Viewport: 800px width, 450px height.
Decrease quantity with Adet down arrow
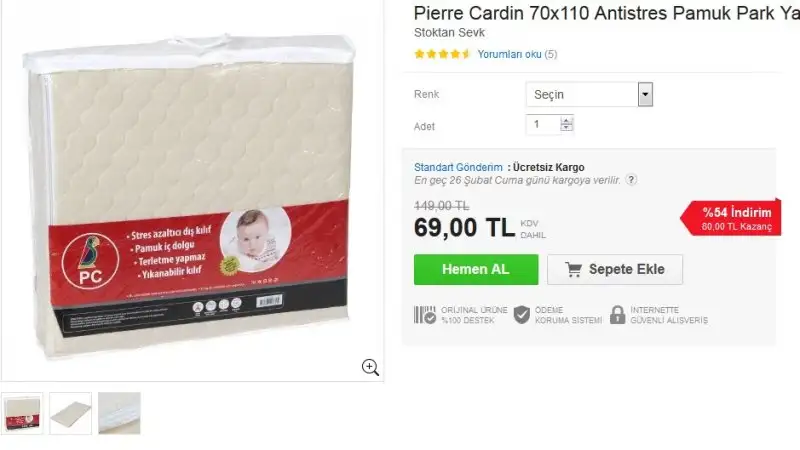(566, 128)
